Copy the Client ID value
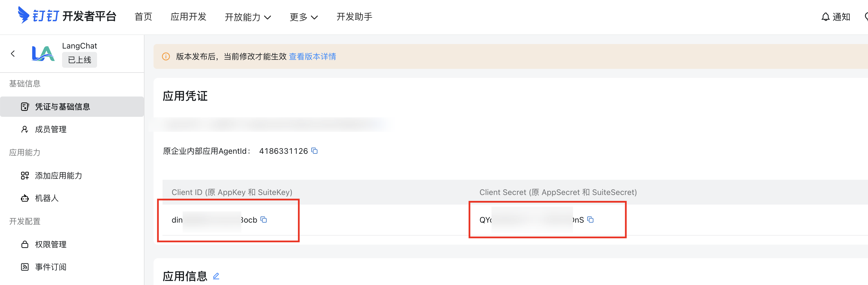Viewport: 868px width, 285px height. (264, 220)
